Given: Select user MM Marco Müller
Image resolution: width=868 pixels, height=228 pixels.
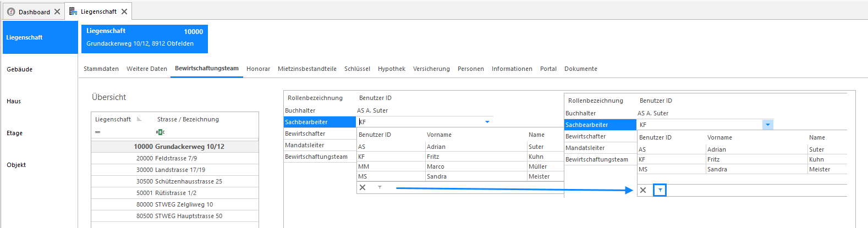Looking at the screenshot, I should pos(460,166).
